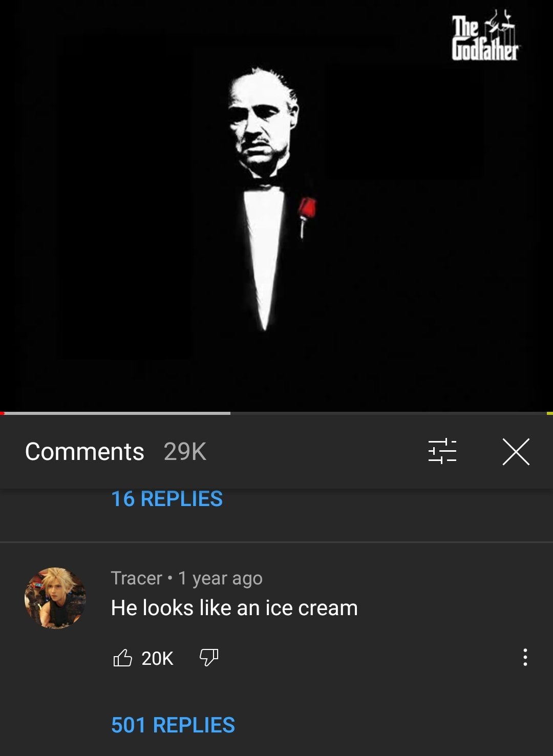553x756 pixels.
Task: Tap Tracer's profile avatar
Action: pos(55,598)
